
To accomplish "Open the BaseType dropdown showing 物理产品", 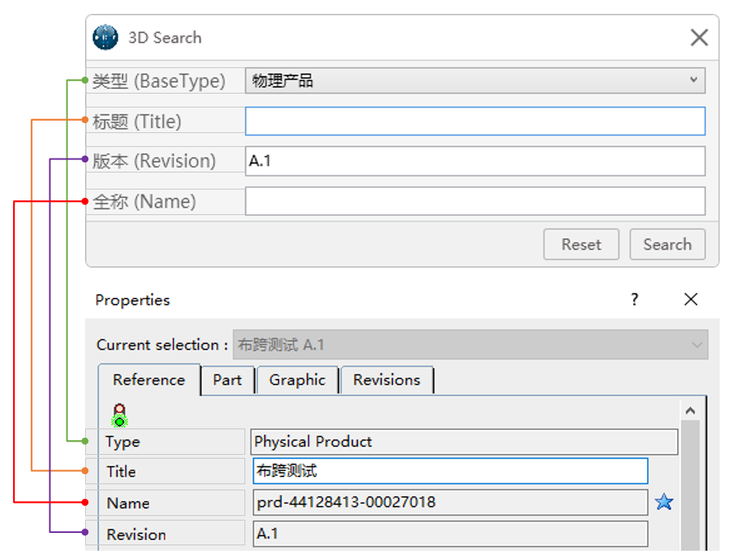I will coord(475,80).
